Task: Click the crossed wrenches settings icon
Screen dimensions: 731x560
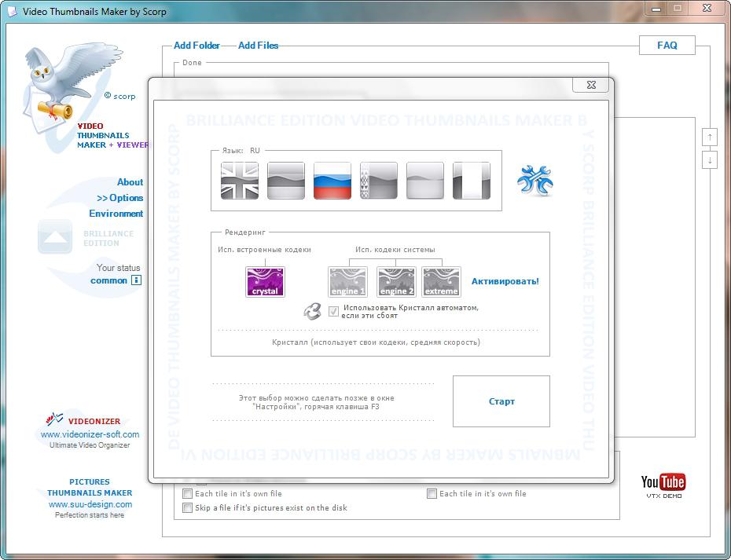Action: (535, 180)
